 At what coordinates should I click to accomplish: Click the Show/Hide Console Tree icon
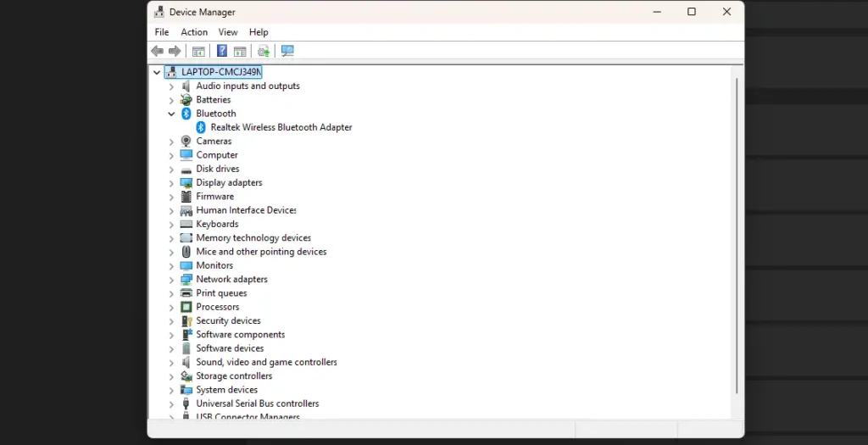(x=198, y=52)
